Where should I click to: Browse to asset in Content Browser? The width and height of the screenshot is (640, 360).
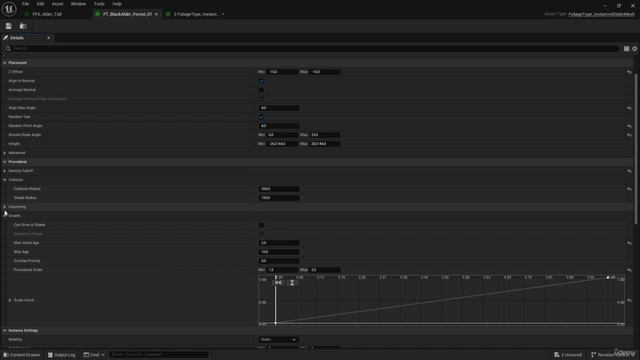[23, 26]
